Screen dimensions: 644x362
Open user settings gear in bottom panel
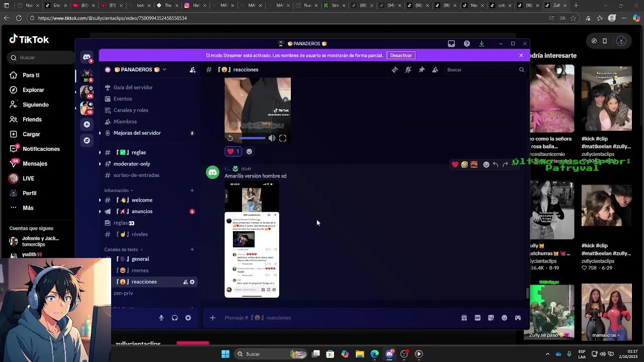pos(188,318)
